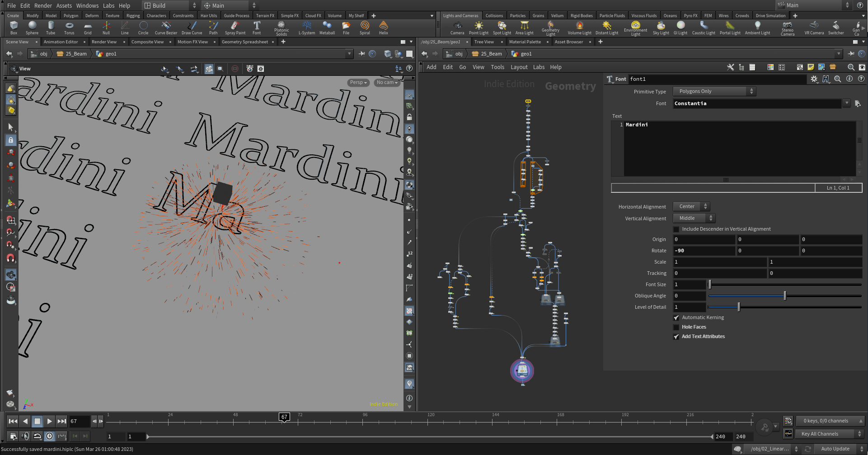Image resolution: width=868 pixels, height=455 pixels.
Task: Open the Render menu
Action: (43, 5)
